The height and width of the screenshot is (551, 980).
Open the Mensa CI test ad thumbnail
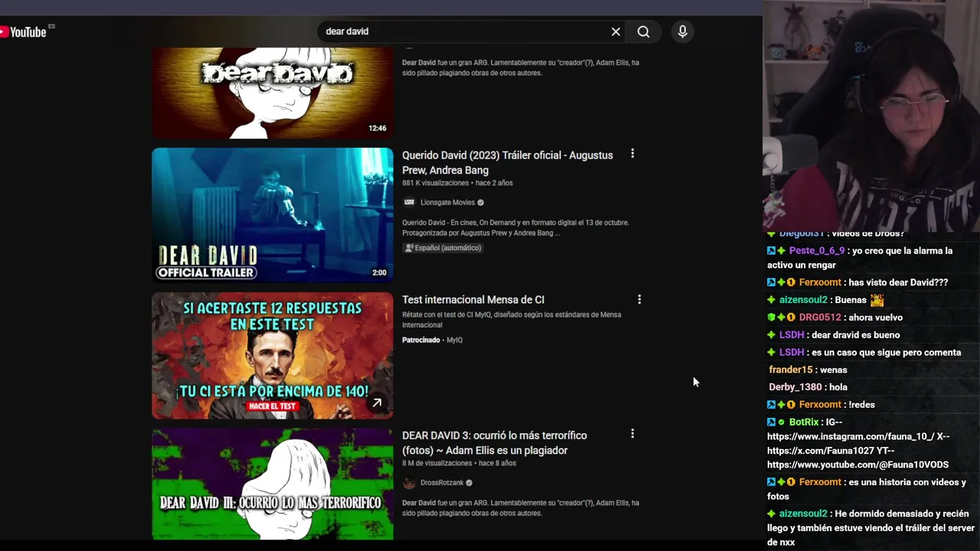point(273,356)
